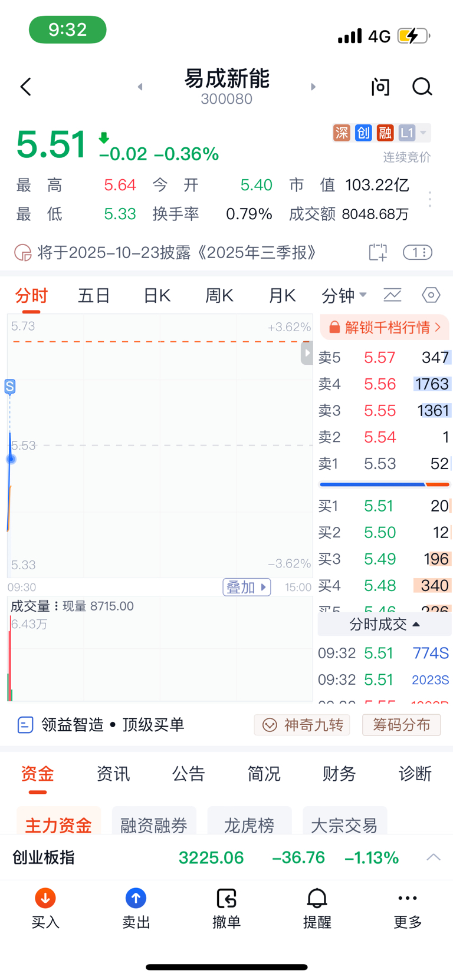
Task: Tap the add-to-screen dashed square icon
Action: [378, 252]
